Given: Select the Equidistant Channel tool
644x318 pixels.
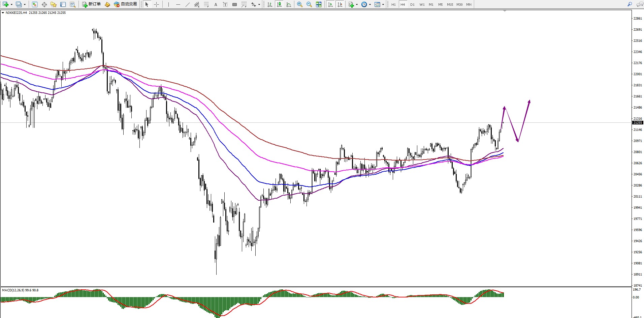Looking at the screenshot, I should [x=197, y=4].
